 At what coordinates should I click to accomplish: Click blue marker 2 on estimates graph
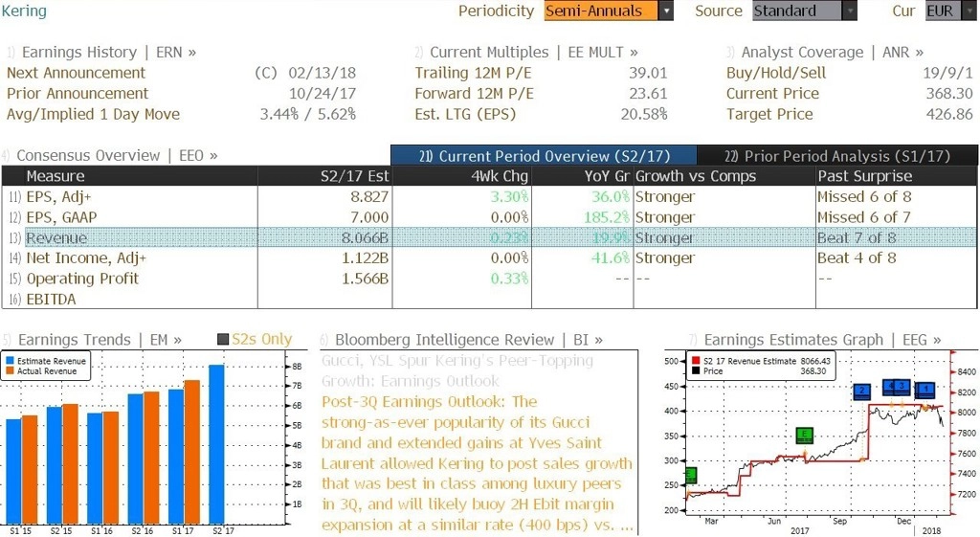(862, 392)
